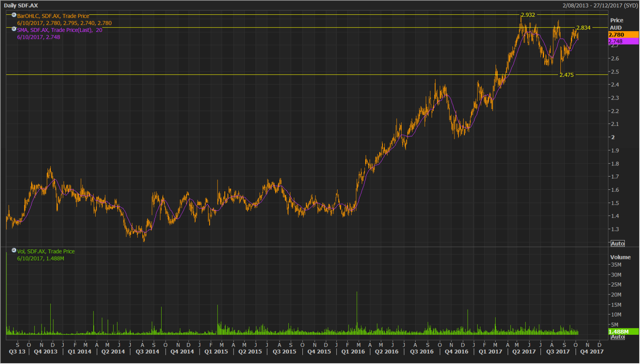
Task: Click the BarOHLC series legend icon
Action: pos(14,15)
